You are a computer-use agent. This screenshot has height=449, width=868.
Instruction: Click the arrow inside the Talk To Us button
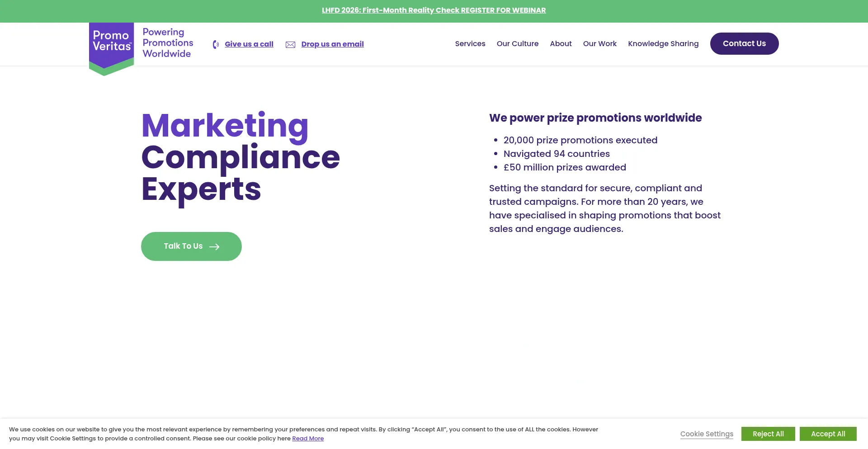coord(215,246)
